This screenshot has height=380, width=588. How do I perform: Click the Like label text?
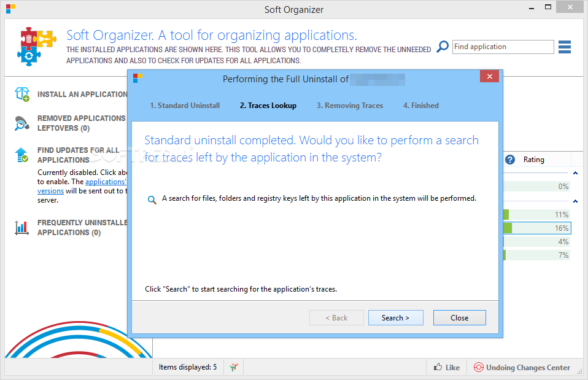click(x=452, y=368)
